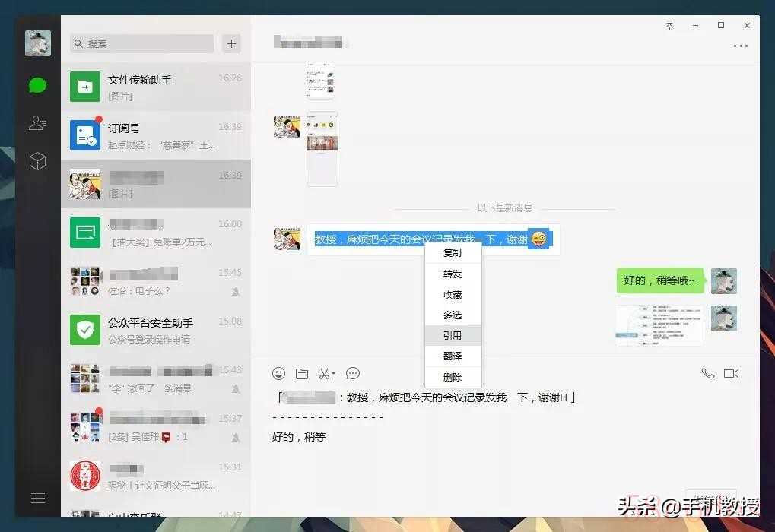Screen dimensions: 775x532
Task: Open the Favorites cube icon in sidebar
Action: [x=37, y=161]
